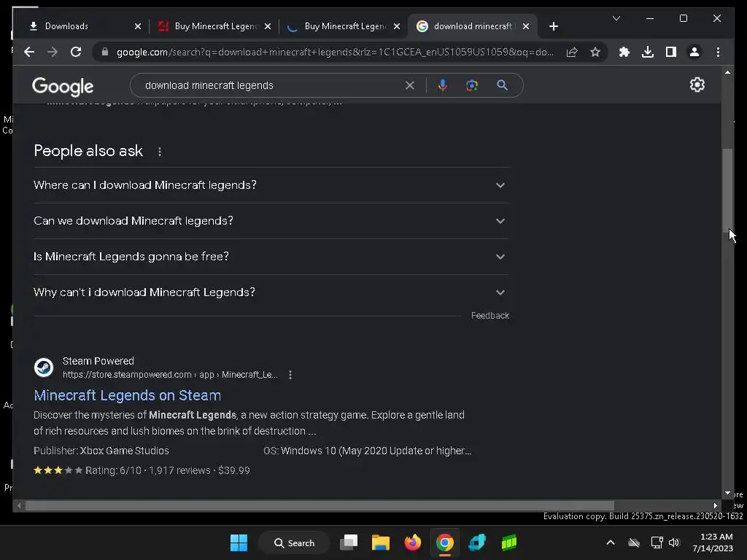
Task: Expand 'Is Minecraft Legends gonna be free?'
Action: pos(271,256)
